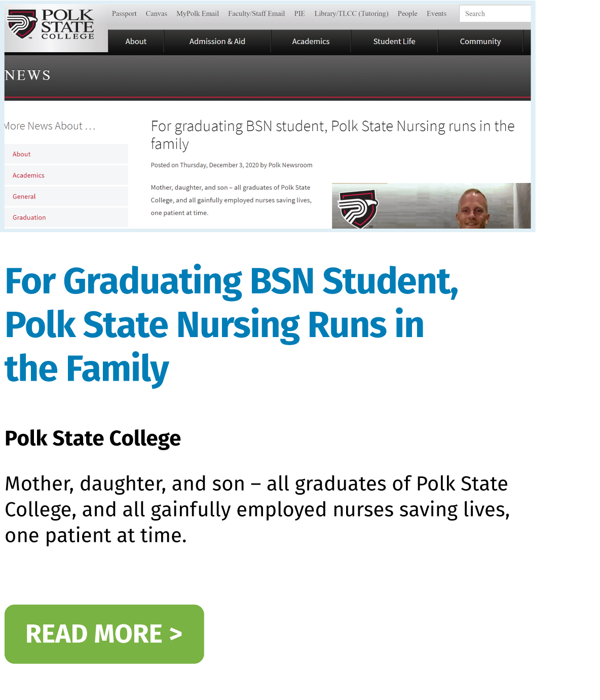Open Faculty/Staff Email link
Viewport: 600px width, 700px height.
click(256, 14)
